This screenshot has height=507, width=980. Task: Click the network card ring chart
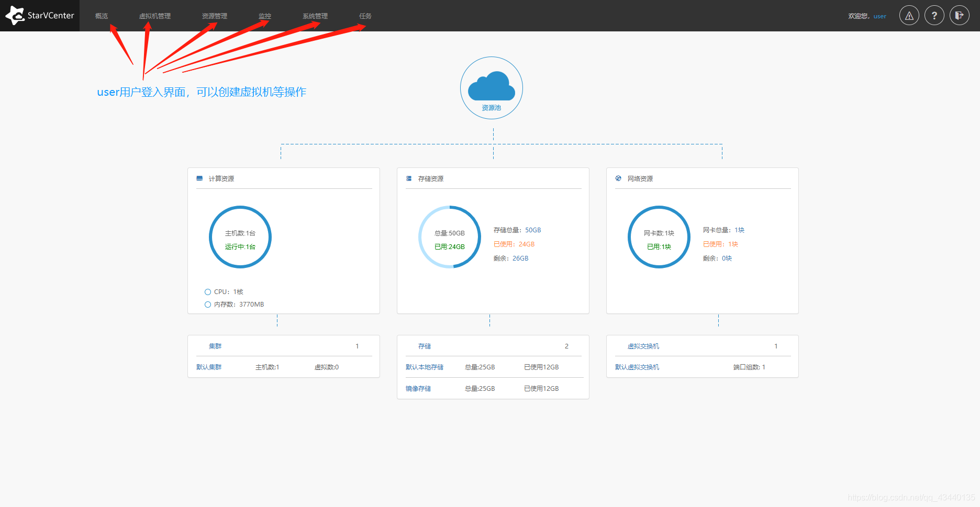(x=659, y=237)
